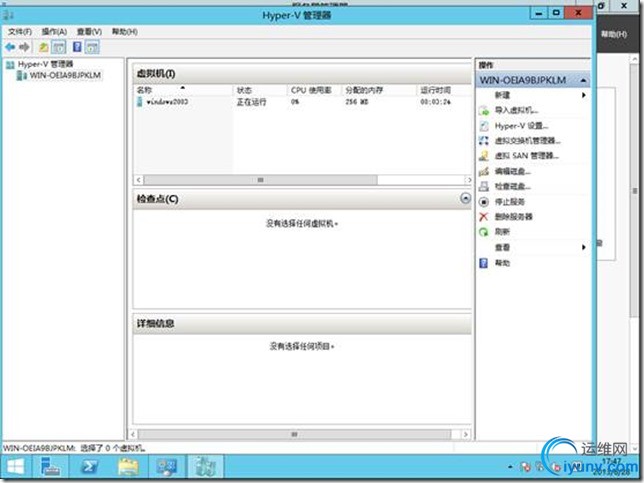Click the 新建 action label
644x483 pixels.
coord(502,95)
